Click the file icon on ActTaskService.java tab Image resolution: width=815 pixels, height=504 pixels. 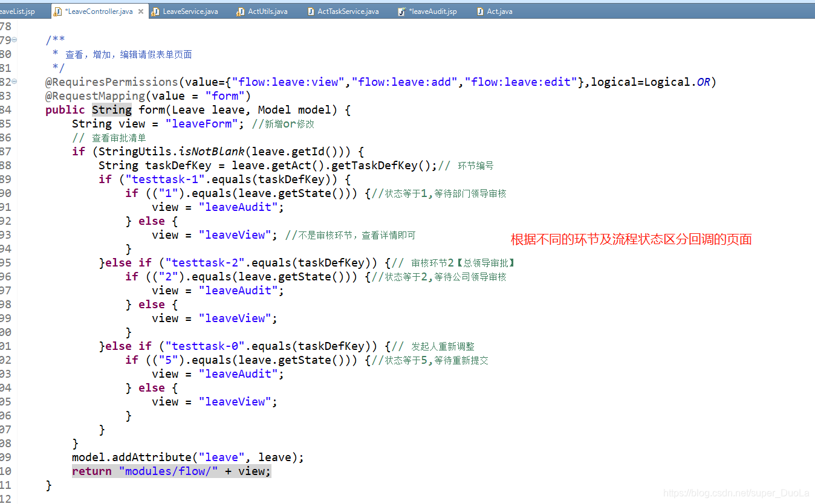(x=311, y=11)
